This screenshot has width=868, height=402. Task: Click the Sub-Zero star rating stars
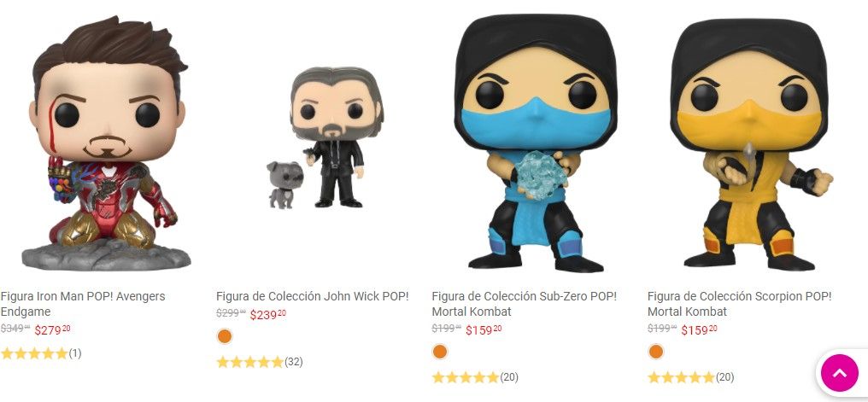click(x=466, y=377)
